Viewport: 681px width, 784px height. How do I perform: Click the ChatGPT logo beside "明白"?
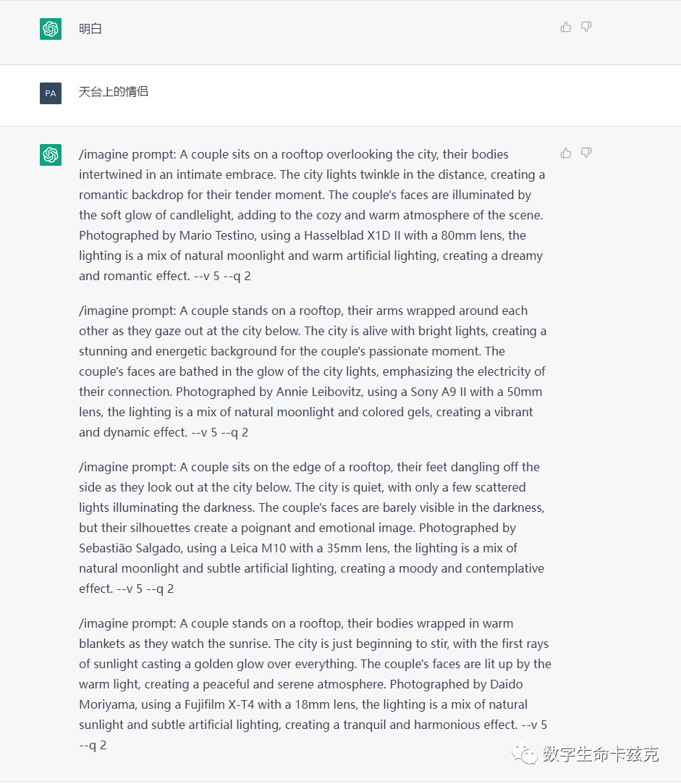pos(51,29)
